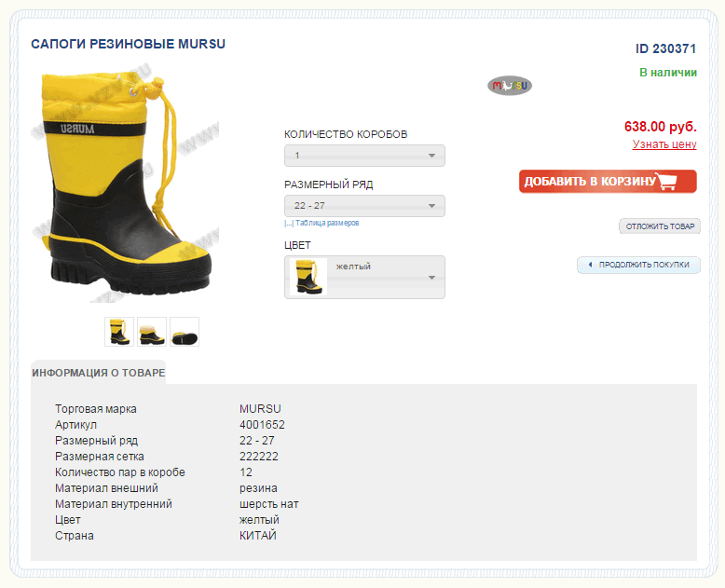The height and width of the screenshot is (588, 725).
Task: Click the 'Материал внешний' value 'резина'
Action: (258, 488)
